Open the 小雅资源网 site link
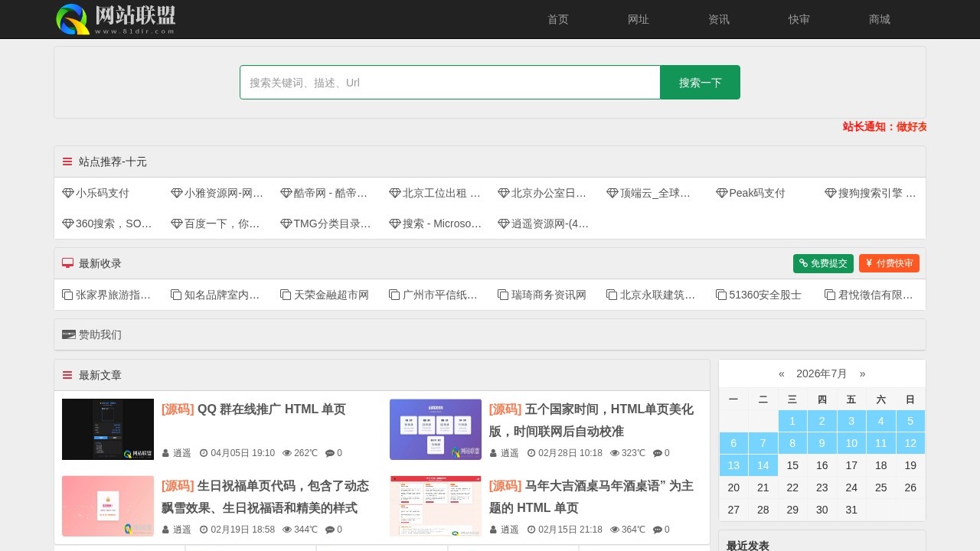The image size is (980, 551). (x=217, y=193)
